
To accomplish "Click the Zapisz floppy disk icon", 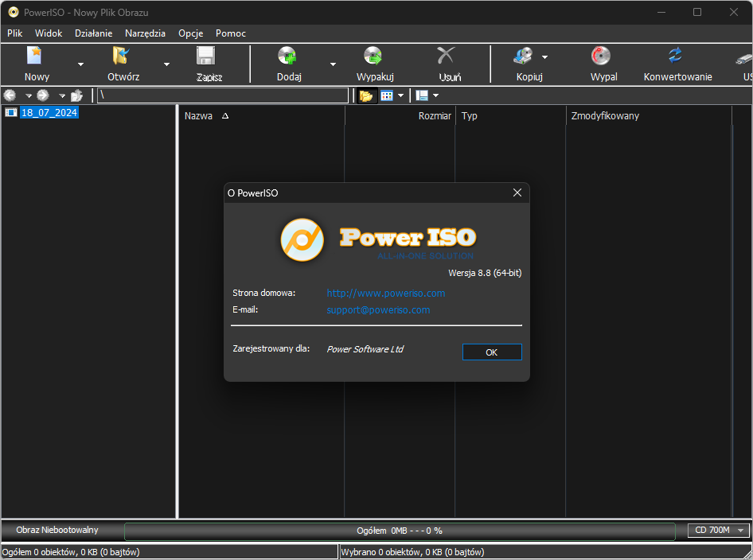I will click(x=206, y=56).
